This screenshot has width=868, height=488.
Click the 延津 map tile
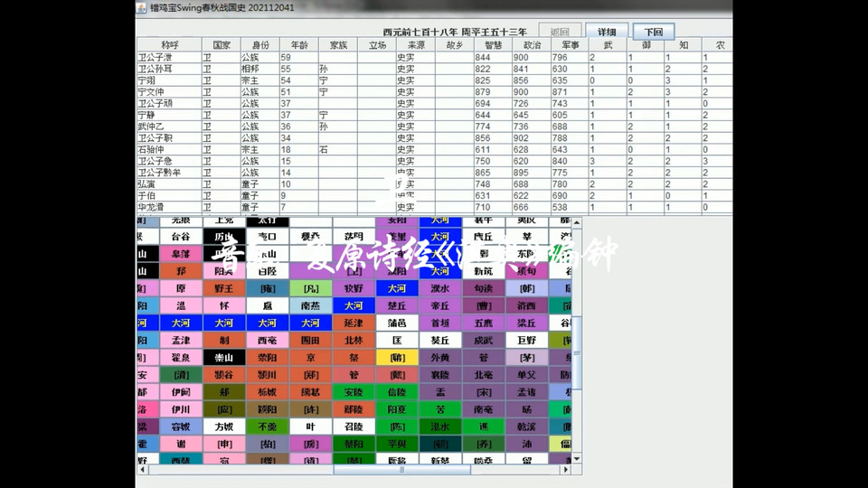(354, 323)
